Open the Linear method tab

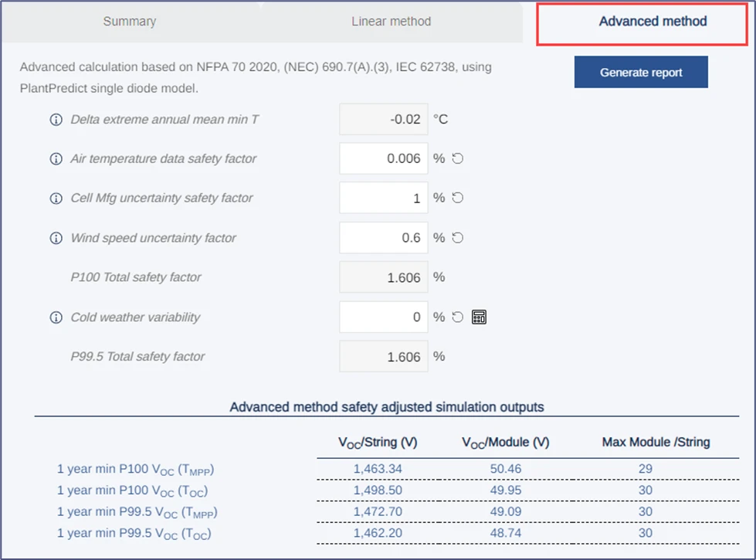click(390, 22)
